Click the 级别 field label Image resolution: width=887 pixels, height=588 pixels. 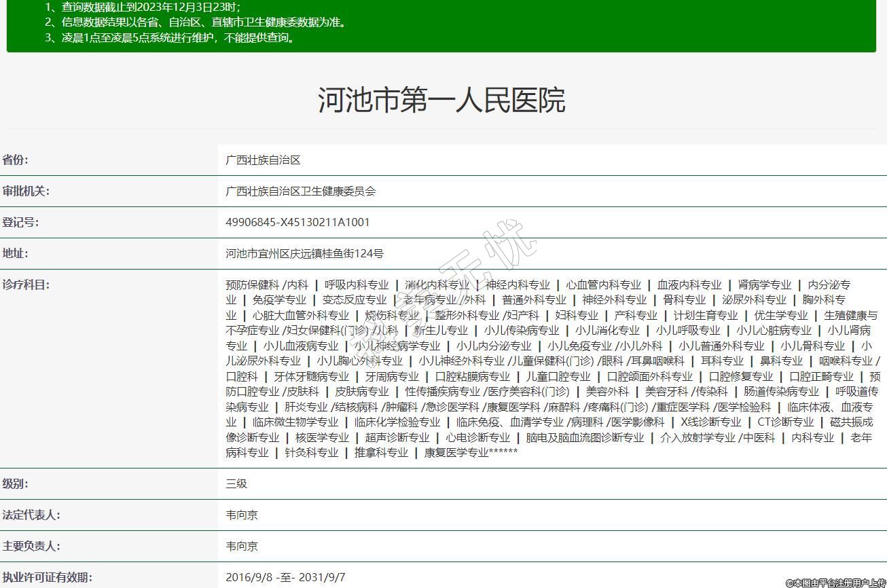click(x=16, y=484)
